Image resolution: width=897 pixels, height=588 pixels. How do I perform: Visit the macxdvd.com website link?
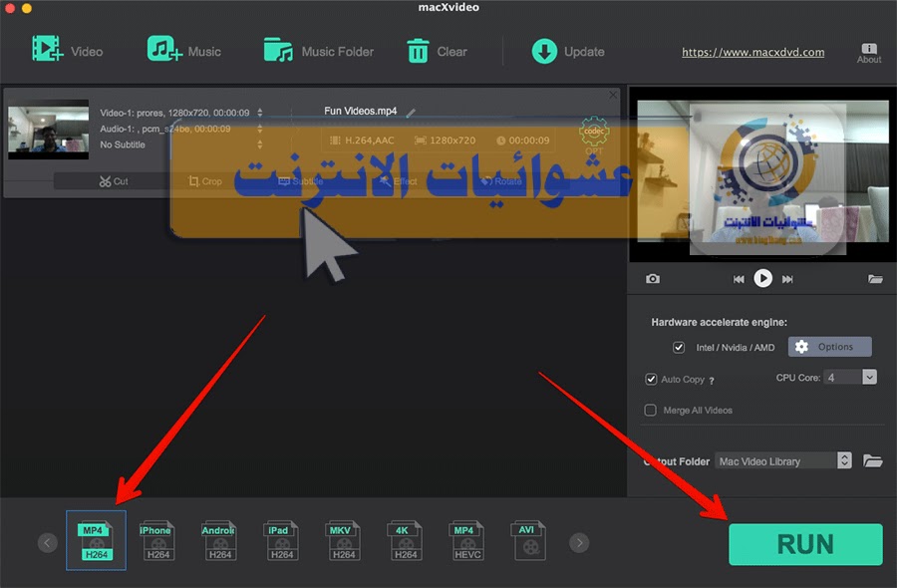point(752,52)
